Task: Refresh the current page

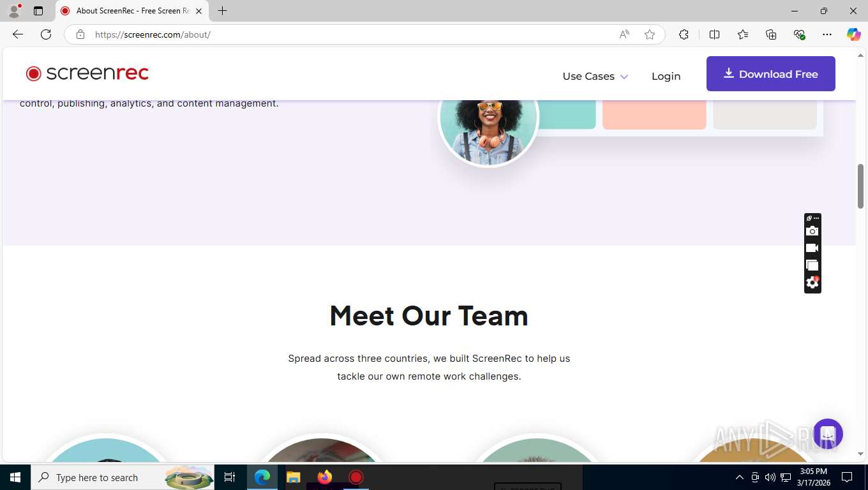Action: (x=46, y=34)
